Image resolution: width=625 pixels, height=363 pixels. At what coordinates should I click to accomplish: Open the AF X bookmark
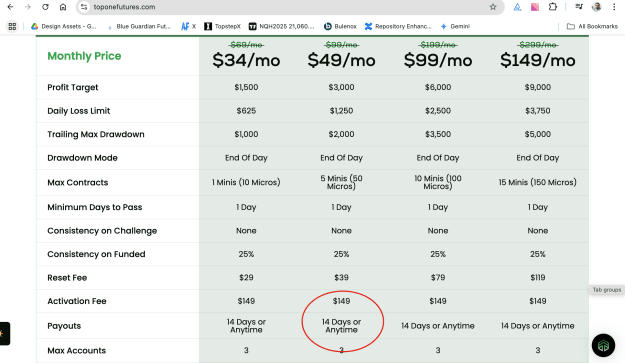(x=189, y=26)
